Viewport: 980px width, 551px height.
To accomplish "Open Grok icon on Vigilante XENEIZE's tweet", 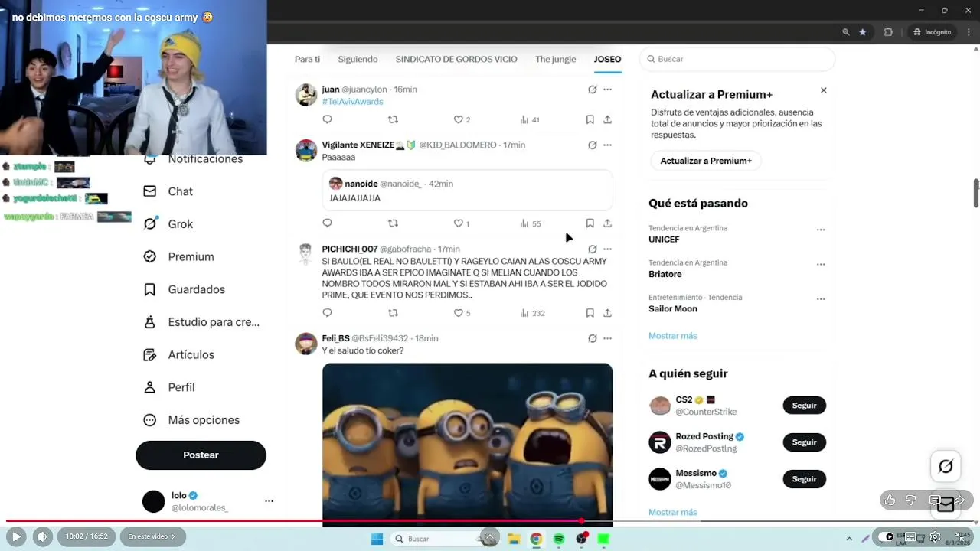I will point(592,145).
